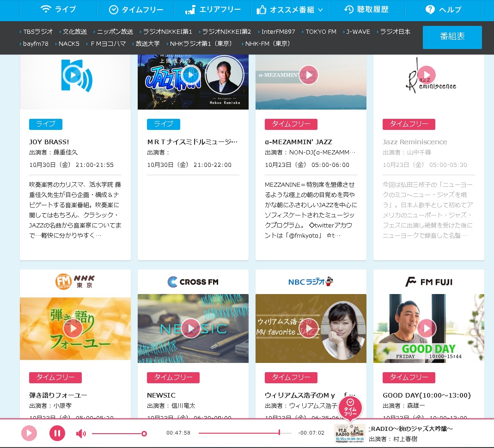494x448 pixels.
Task: Play GOOD DAY program thumbnail
Action: (x=427, y=329)
